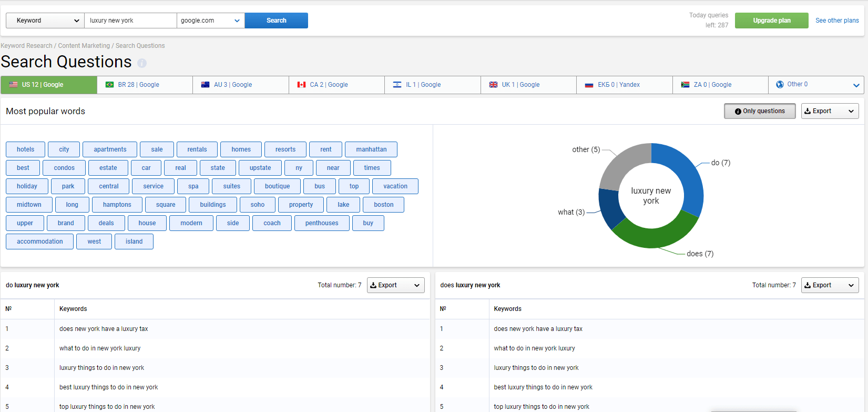Viewport: 868px width, 412px height.
Task: Click the condos word tag
Action: pos(64,168)
